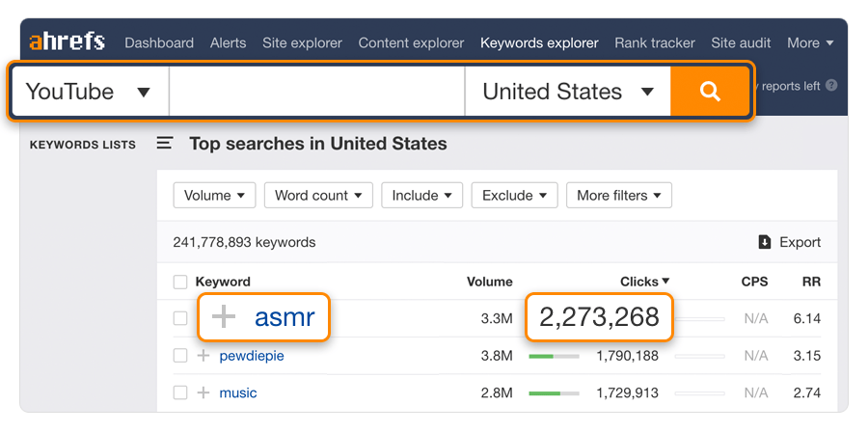This screenshot has width=868, height=432.
Task: Open the More navigation menu
Action: click(x=810, y=42)
